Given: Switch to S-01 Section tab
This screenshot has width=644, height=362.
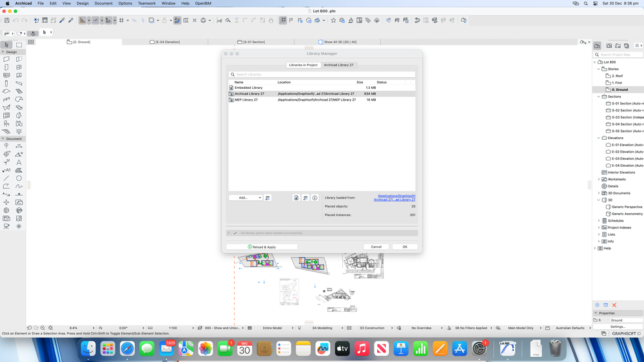Looking at the screenshot, I should point(251,42).
